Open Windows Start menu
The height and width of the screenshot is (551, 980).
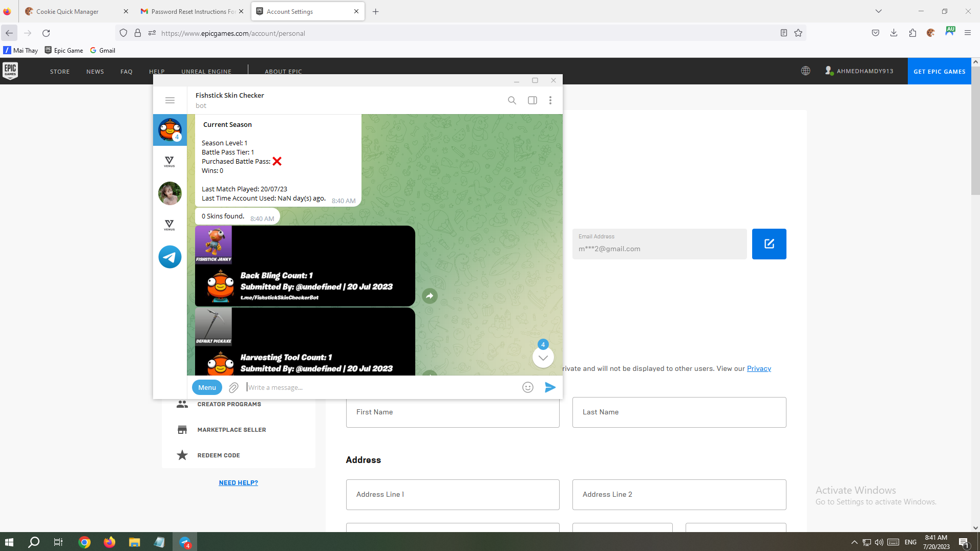pyautogui.click(x=9, y=542)
